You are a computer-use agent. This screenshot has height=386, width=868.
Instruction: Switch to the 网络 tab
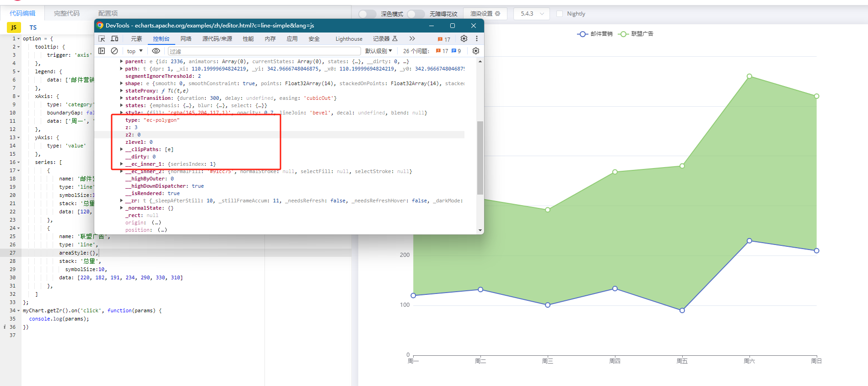click(x=186, y=39)
